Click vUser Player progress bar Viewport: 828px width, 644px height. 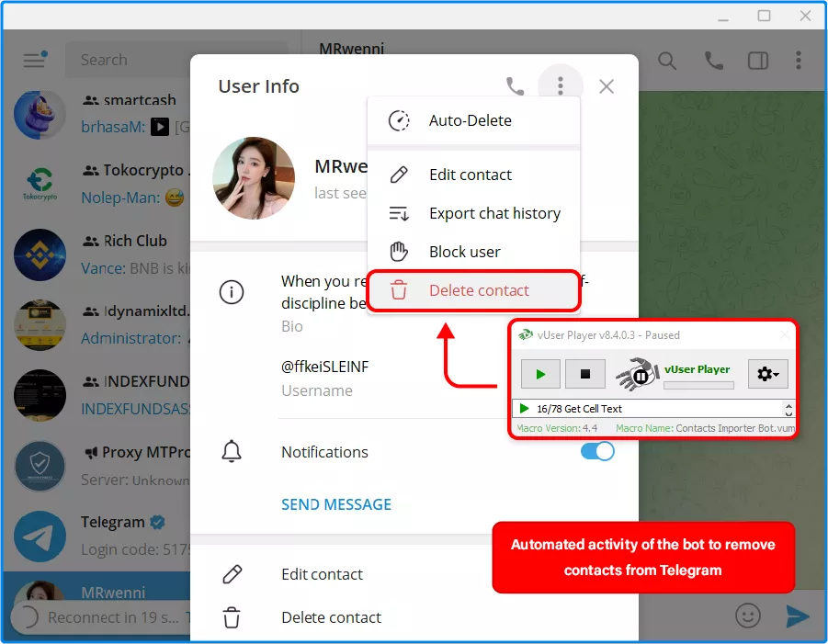coord(698,385)
